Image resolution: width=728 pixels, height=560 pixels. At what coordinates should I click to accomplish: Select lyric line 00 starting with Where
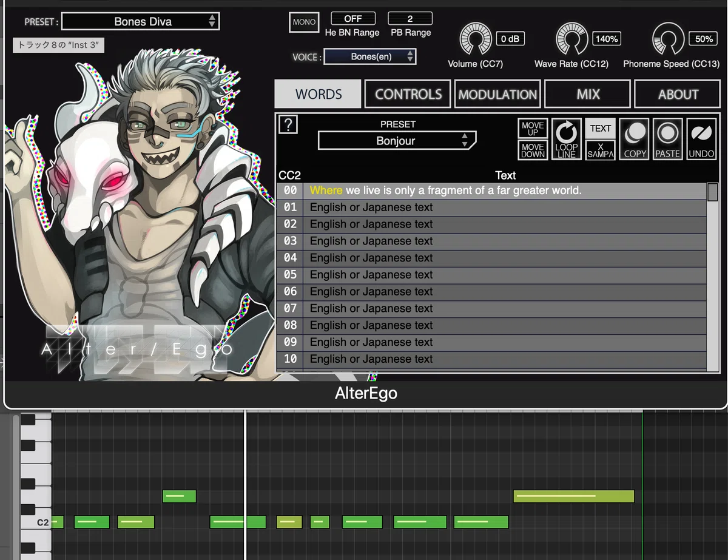[x=506, y=191]
